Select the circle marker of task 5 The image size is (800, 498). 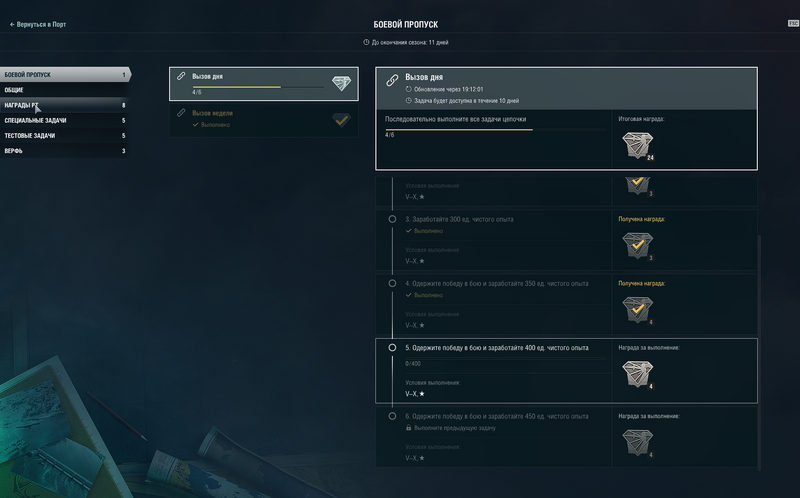392,347
